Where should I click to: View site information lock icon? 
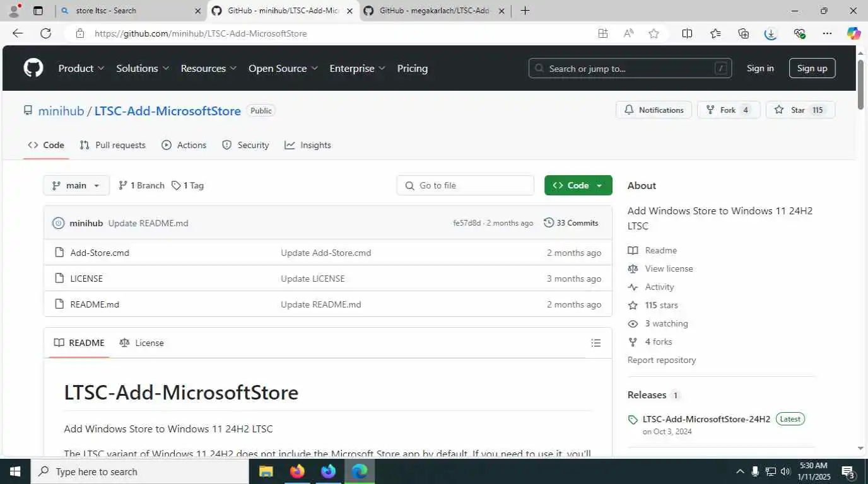[79, 33]
